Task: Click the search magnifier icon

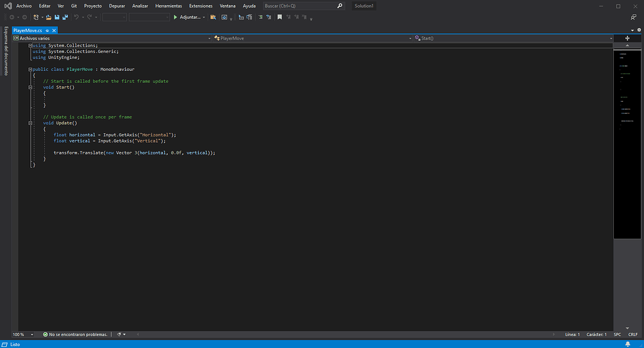Action: [x=340, y=6]
